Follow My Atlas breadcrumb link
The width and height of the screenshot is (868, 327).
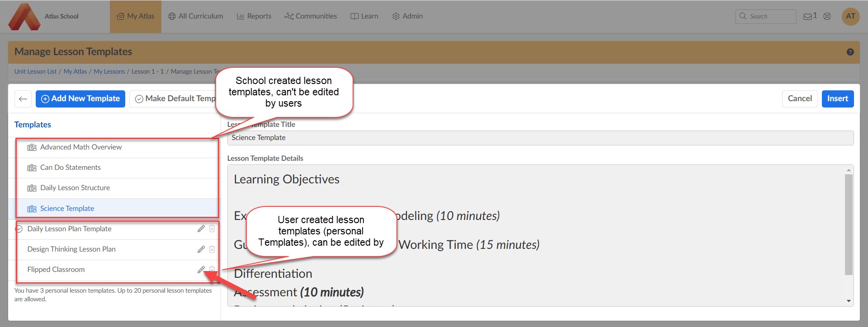coord(75,71)
